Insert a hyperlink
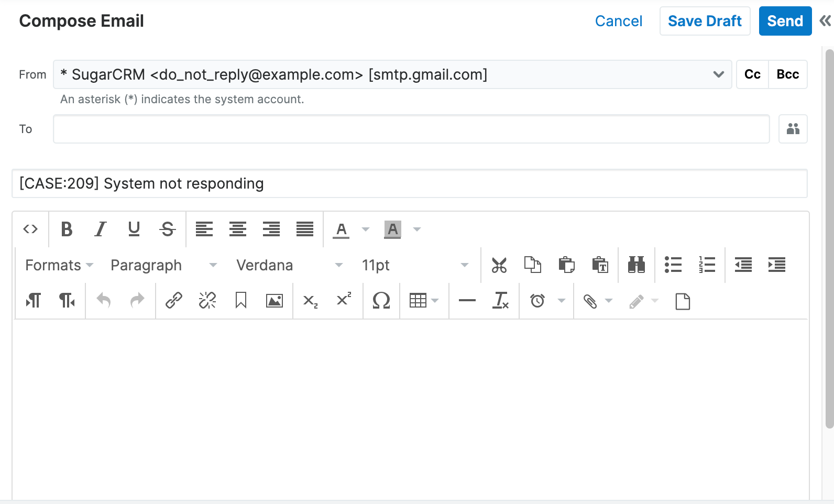 173,301
